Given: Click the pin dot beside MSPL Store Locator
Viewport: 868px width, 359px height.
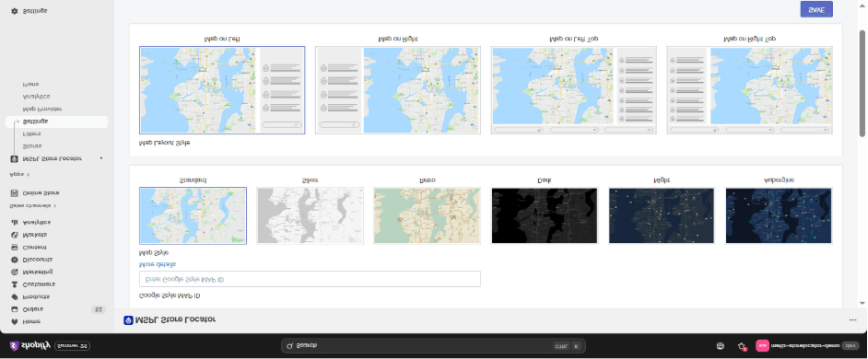Looking at the screenshot, I should 100,158.
